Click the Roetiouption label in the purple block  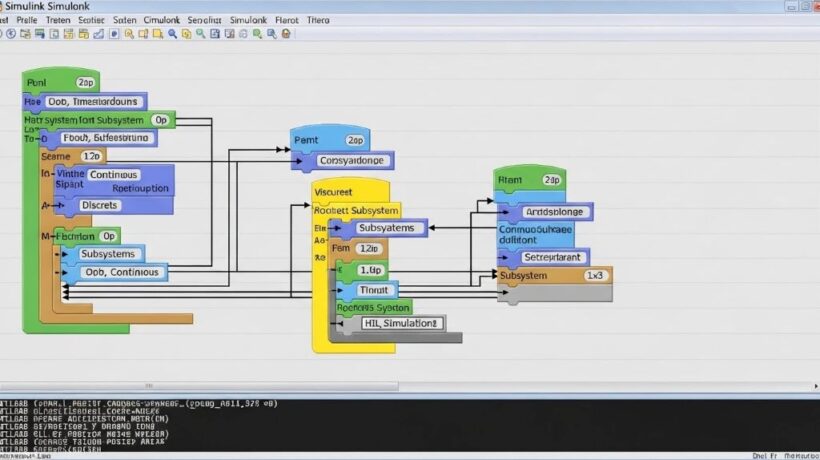pos(140,188)
